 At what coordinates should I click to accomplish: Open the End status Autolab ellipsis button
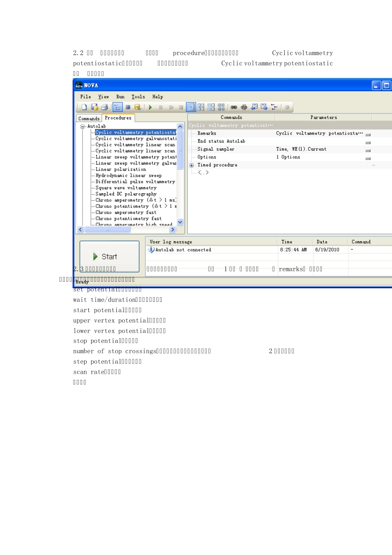point(368,142)
